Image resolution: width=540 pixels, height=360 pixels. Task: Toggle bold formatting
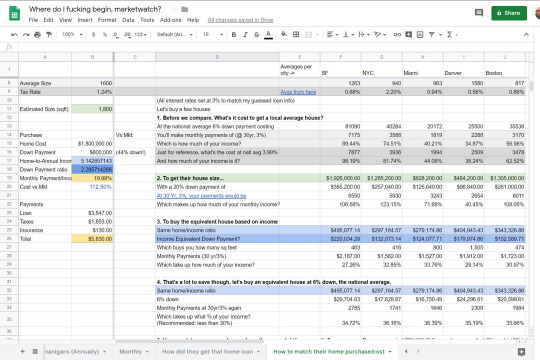pos(234,34)
